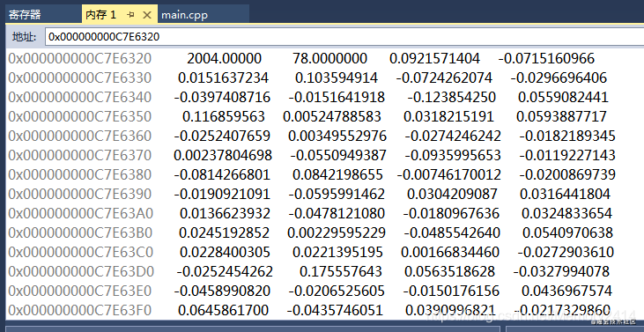Viewport: 644px width, 332px height.
Task: Select address 0x000000000C7E6340 row
Action: (x=80, y=97)
